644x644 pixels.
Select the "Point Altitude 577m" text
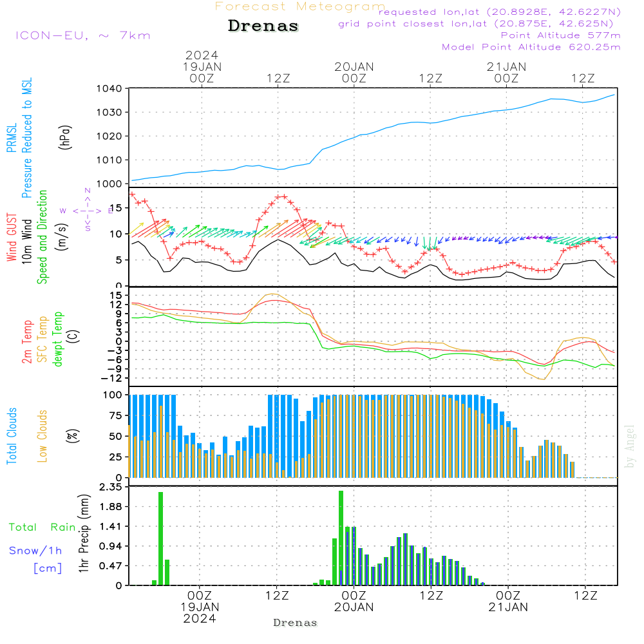click(x=560, y=35)
